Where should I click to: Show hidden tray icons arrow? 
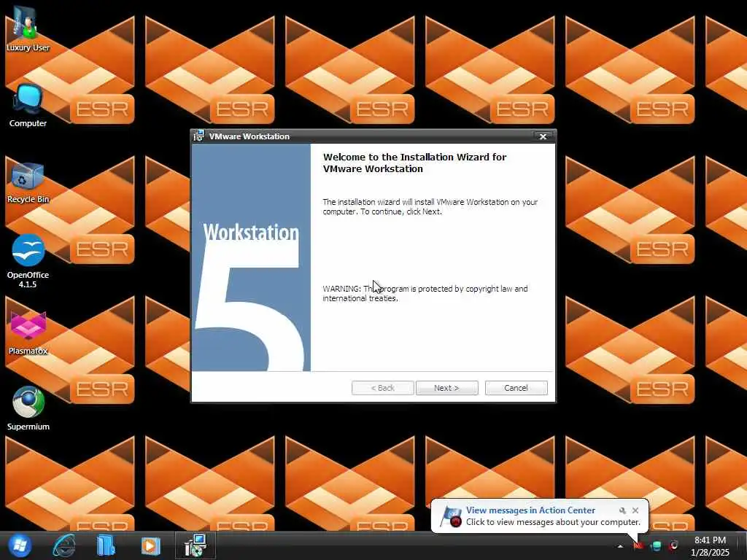click(620, 546)
